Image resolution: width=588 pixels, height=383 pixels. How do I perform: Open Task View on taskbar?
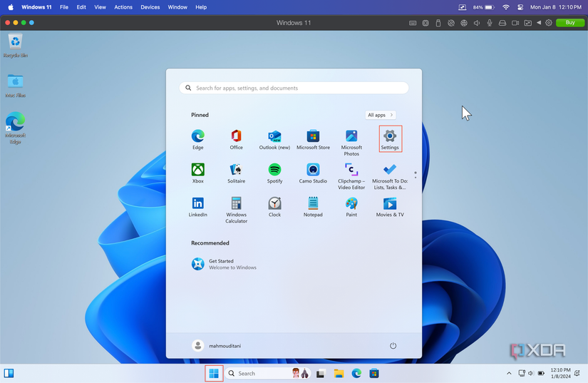[320, 374]
